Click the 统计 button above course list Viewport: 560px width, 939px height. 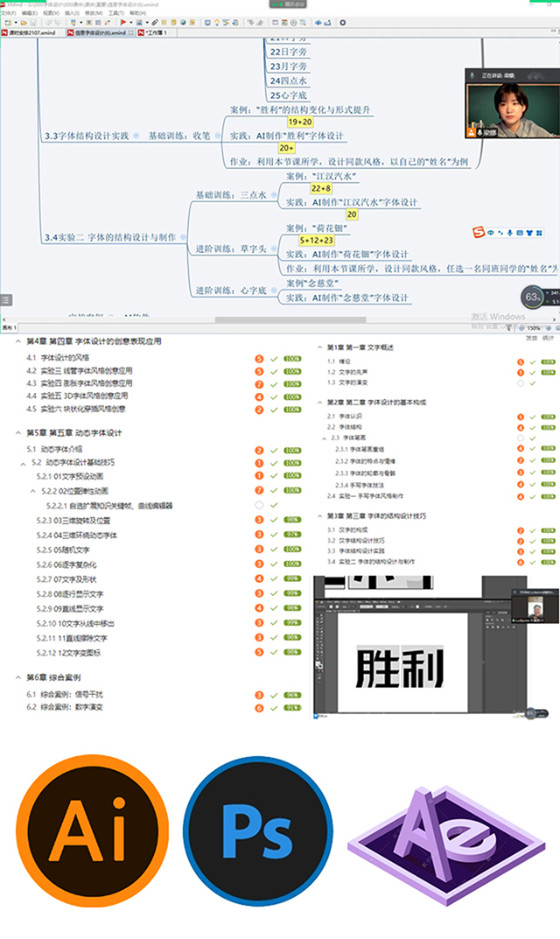click(x=549, y=339)
